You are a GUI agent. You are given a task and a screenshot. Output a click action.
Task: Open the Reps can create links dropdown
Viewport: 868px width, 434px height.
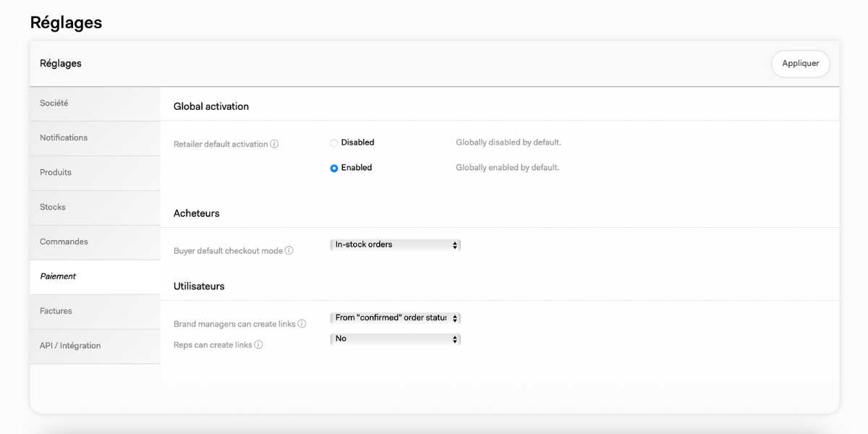click(x=395, y=339)
